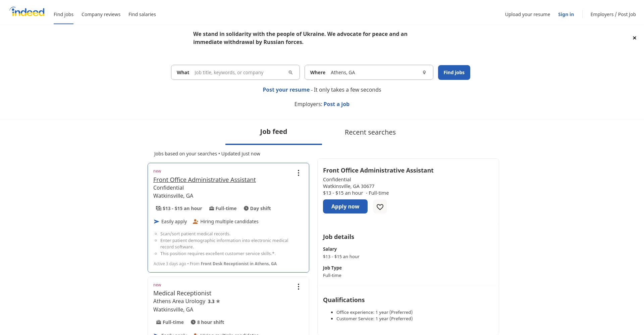Click the location pin icon in Where field
The height and width of the screenshot is (335, 644).
[424, 73]
